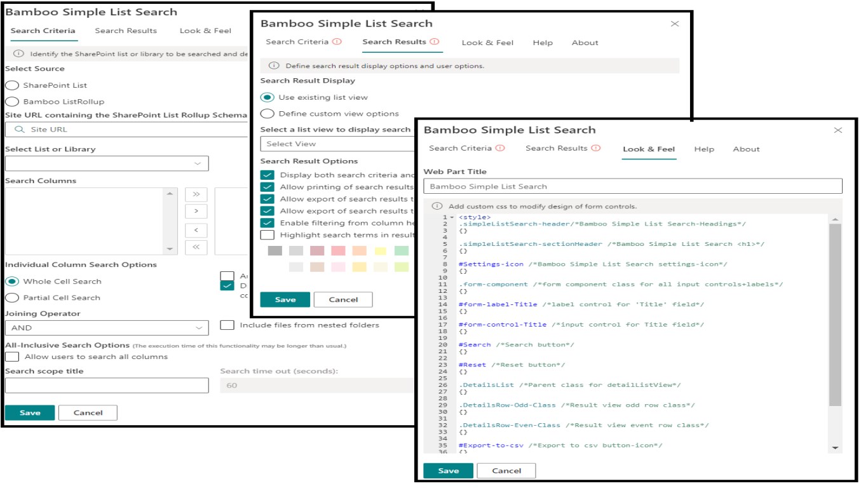The height and width of the screenshot is (488, 868).
Task: Open the Select List or Library dropdown
Action: click(x=107, y=163)
